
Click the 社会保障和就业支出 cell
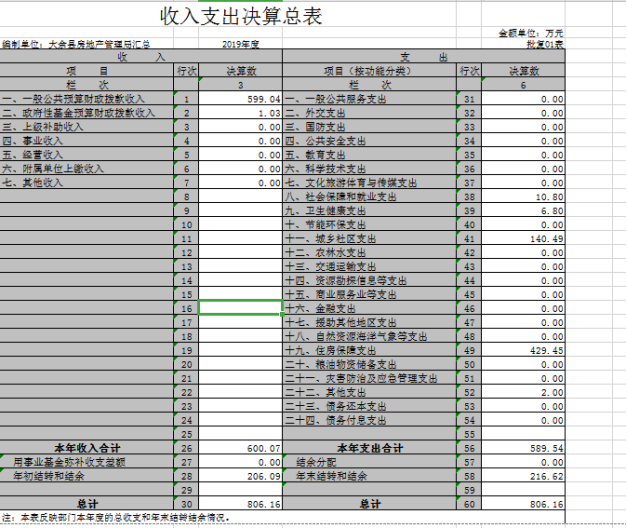pos(342,197)
